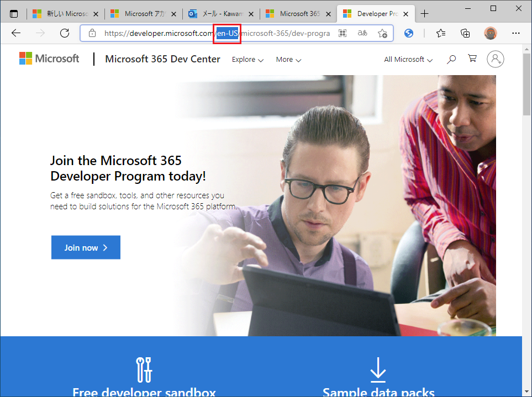Click the scrollbar up arrow

[x=526, y=49]
